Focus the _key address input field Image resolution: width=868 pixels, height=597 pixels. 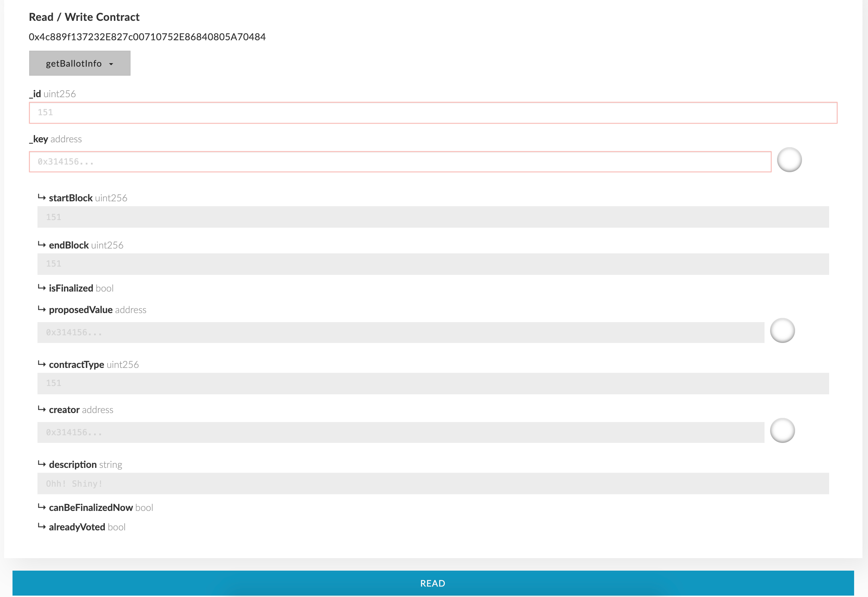[x=400, y=162]
